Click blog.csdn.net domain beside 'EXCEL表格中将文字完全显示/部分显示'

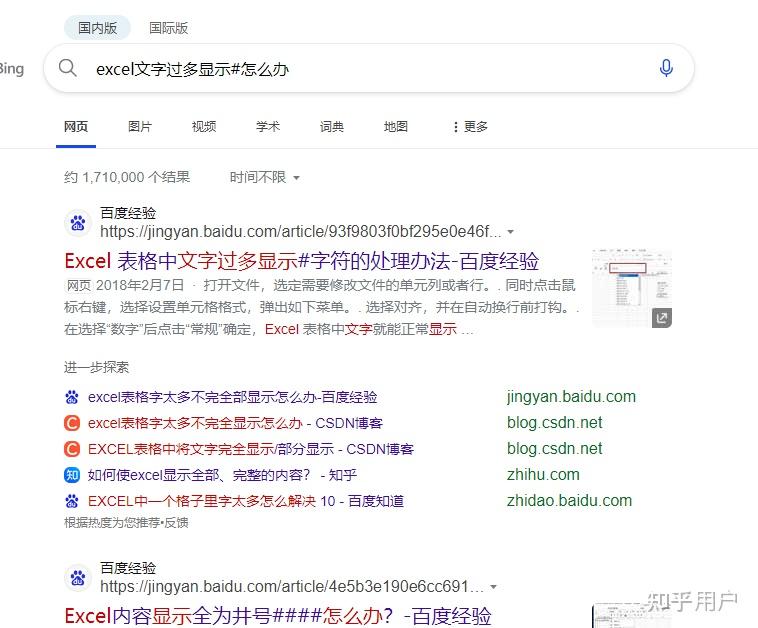pos(554,449)
